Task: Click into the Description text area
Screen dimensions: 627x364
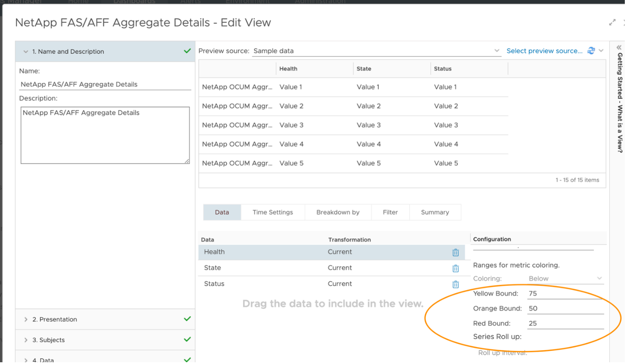Action: [105, 135]
